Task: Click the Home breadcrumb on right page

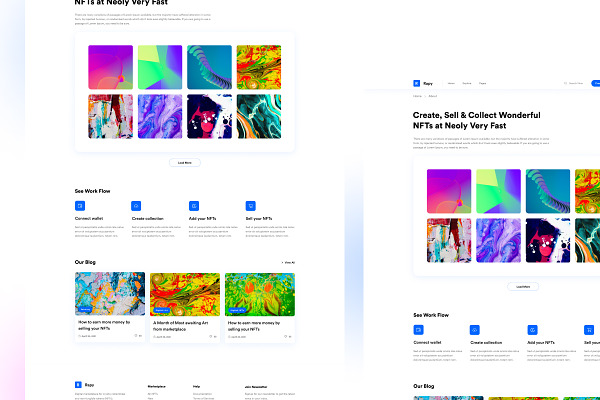Action: tap(417, 96)
